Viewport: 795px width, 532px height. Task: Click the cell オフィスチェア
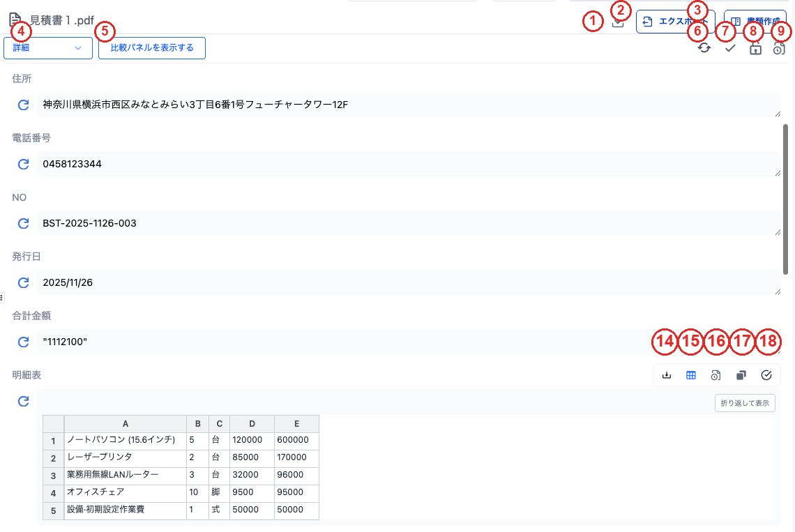[126, 492]
